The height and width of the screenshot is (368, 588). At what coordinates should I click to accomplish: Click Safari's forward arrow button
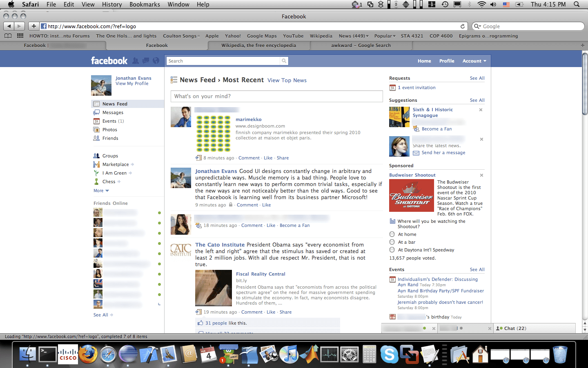pos(19,26)
